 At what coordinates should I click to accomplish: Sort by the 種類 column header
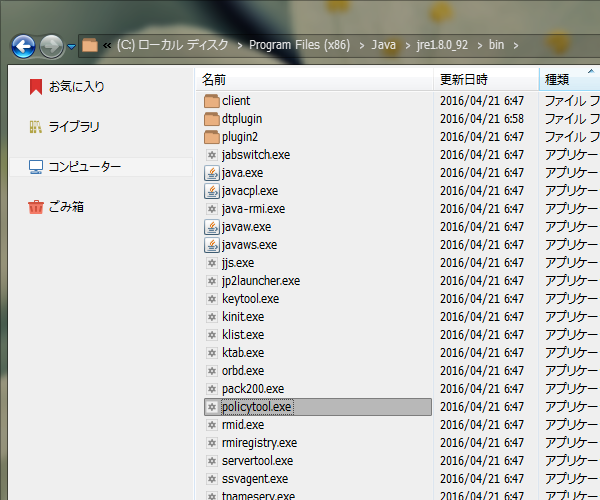point(569,80)
